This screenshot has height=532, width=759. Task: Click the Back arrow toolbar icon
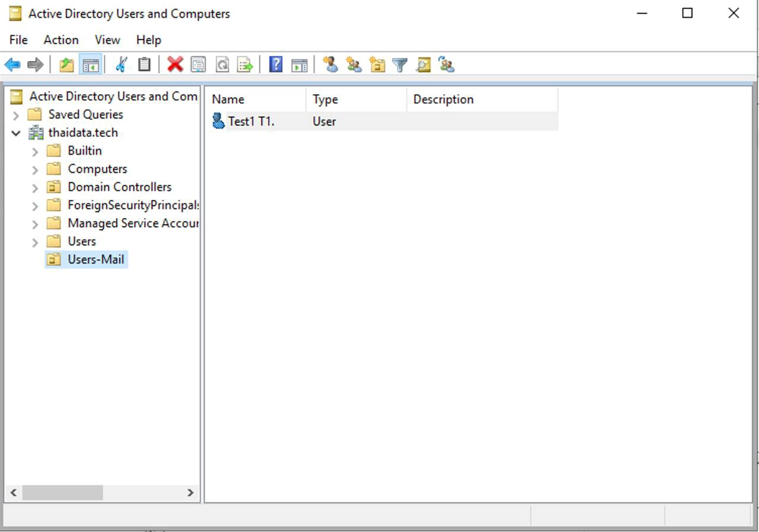pyautogui.click(x=12, y=65)
